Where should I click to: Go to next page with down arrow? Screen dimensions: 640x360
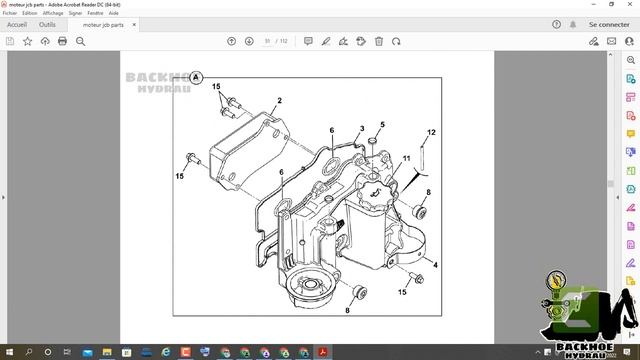pyautogui.click(x=249, y=41)
